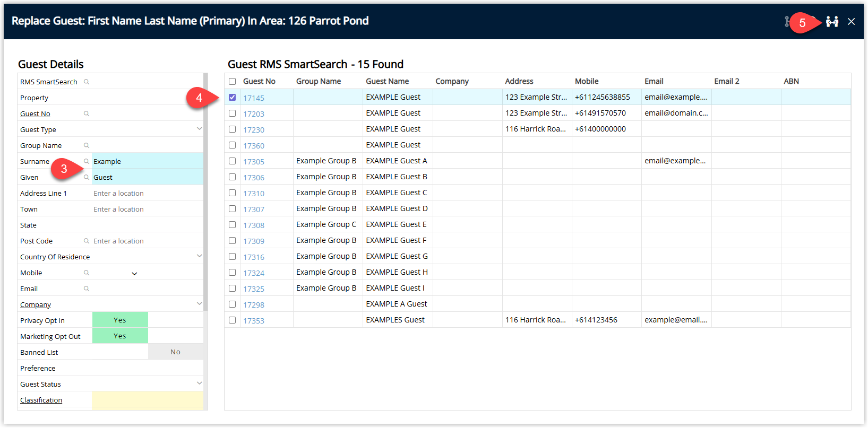Viewport: 868px width, 428px height.
Task: Click the Preference field row
Action: click(x=110, y=368)
